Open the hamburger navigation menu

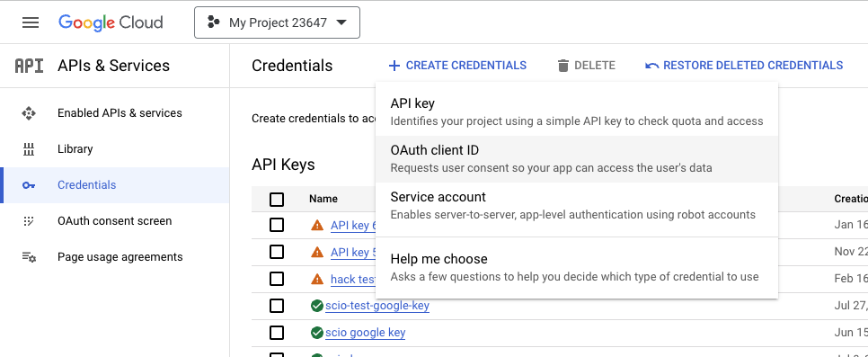31,22
